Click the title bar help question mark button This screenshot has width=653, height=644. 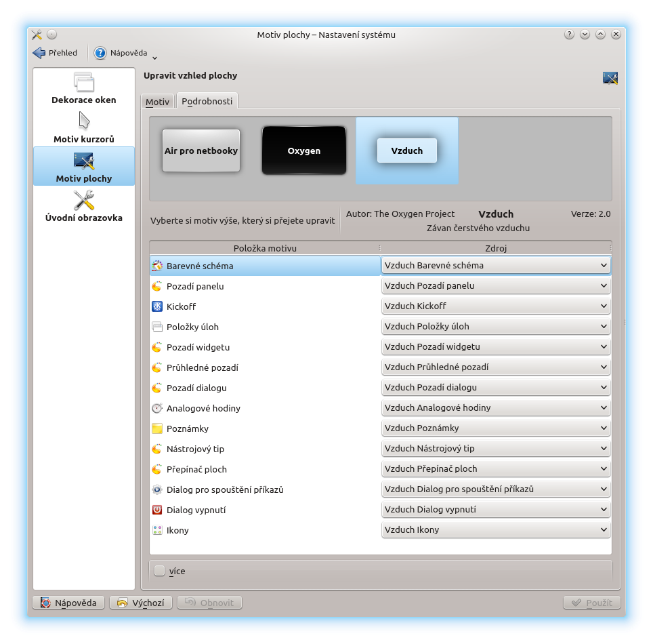point(569,35)
